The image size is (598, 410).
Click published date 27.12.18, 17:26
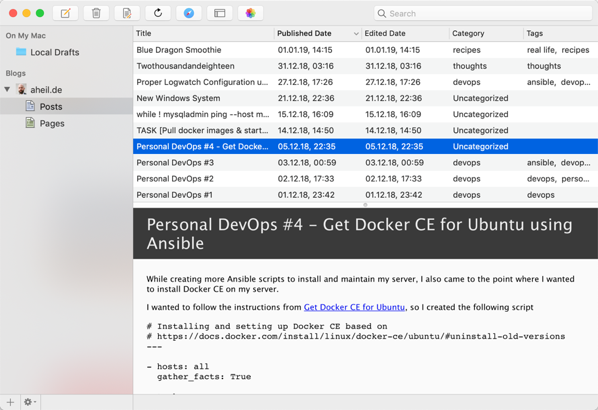[305, 82]
